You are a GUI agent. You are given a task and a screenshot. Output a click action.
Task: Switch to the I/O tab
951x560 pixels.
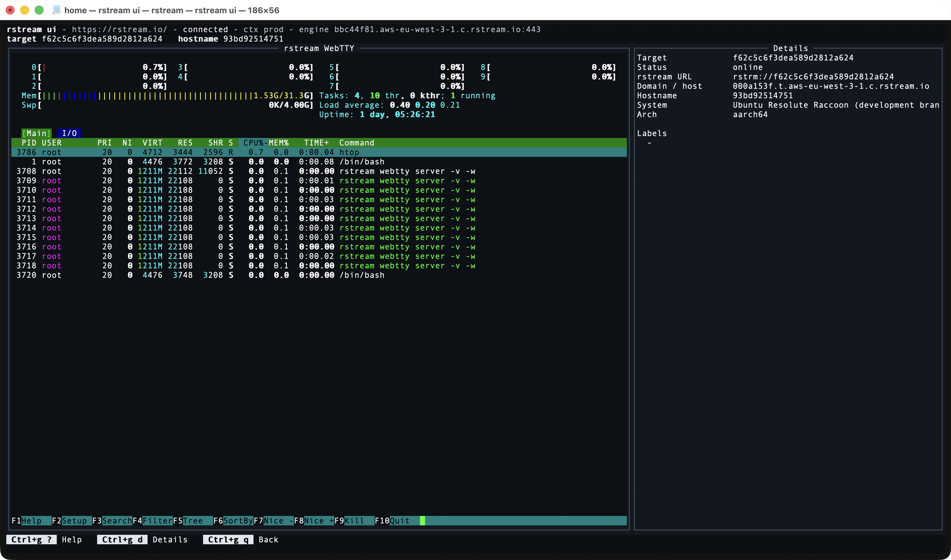70,133
